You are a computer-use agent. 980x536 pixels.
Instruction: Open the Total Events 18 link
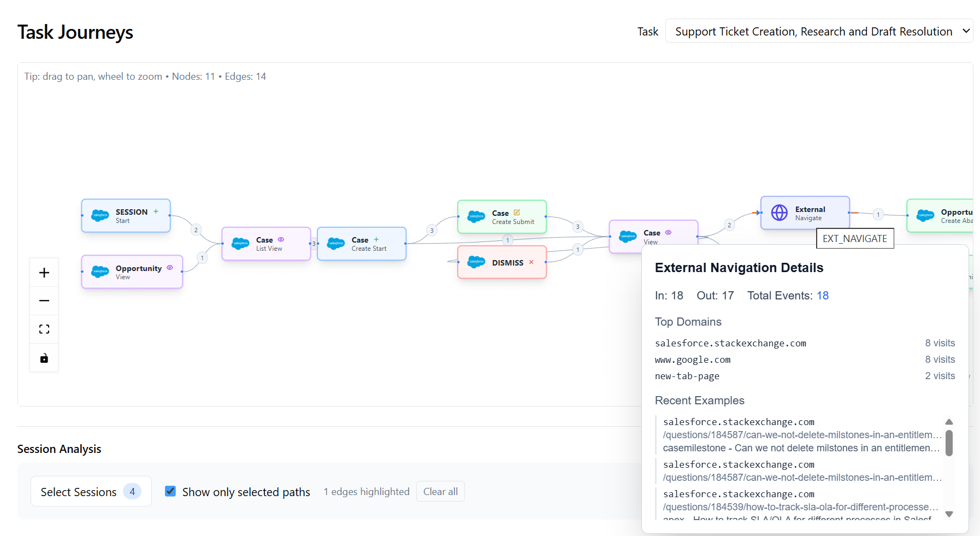point(823,295)
